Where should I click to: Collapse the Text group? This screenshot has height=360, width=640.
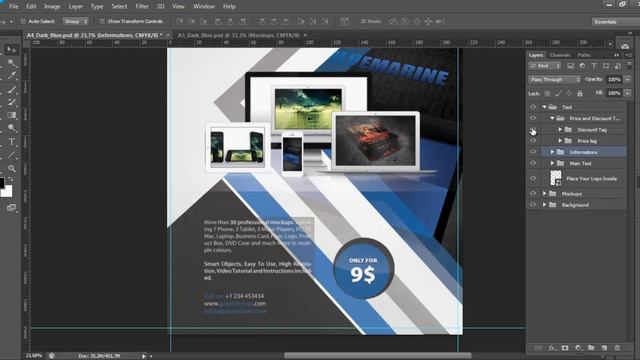(x=544, y=107)
